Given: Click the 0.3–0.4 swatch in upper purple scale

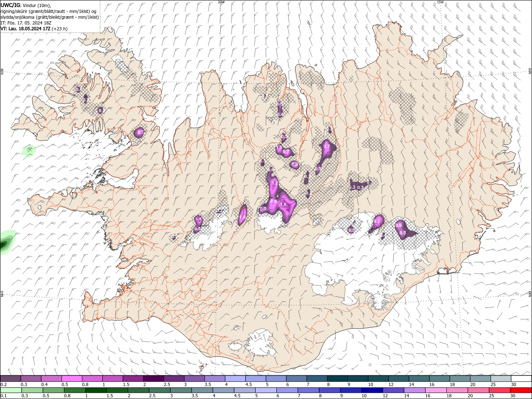Looking at the screenshot, I should pos(31,379).
